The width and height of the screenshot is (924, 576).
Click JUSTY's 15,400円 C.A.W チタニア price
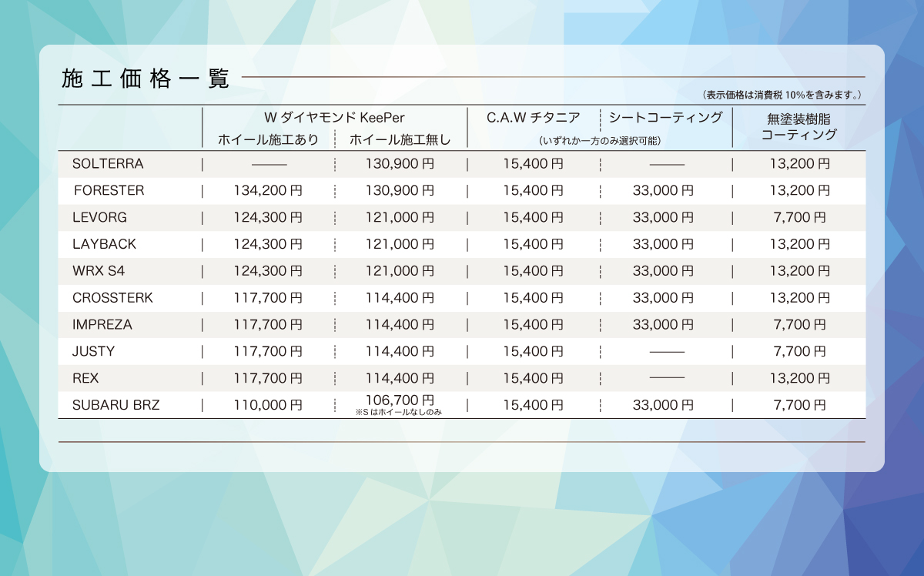(x=533, y=351)
